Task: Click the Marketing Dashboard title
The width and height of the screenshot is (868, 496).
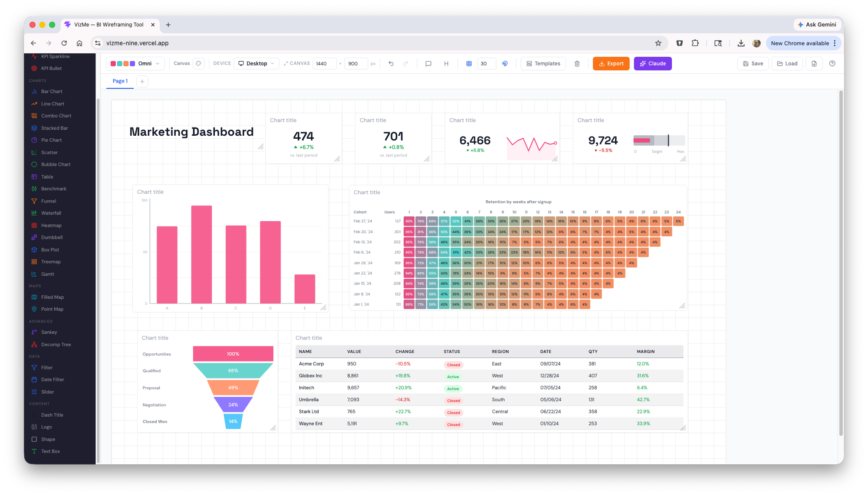Action: [191, 132]
